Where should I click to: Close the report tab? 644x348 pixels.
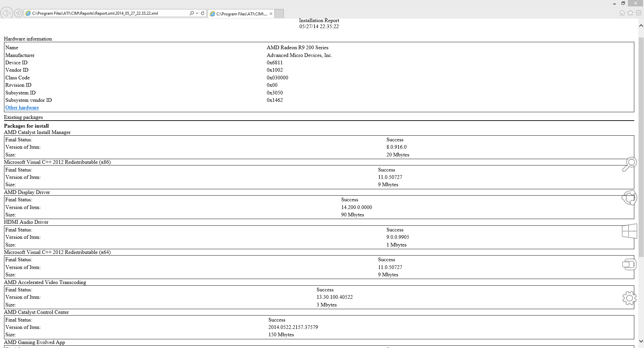[x=271, y=14]
